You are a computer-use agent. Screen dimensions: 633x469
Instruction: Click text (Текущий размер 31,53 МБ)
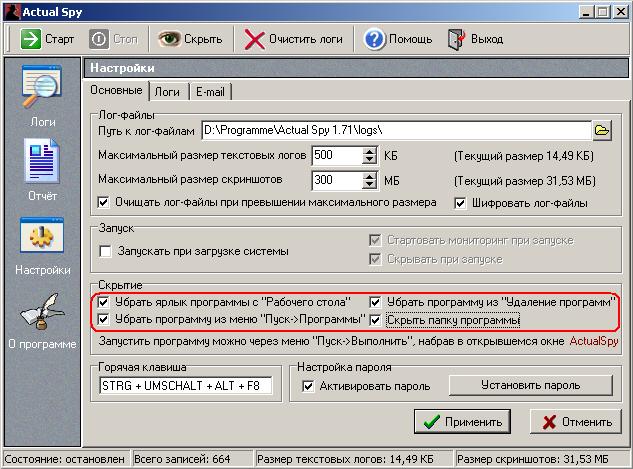coord(525,181)
